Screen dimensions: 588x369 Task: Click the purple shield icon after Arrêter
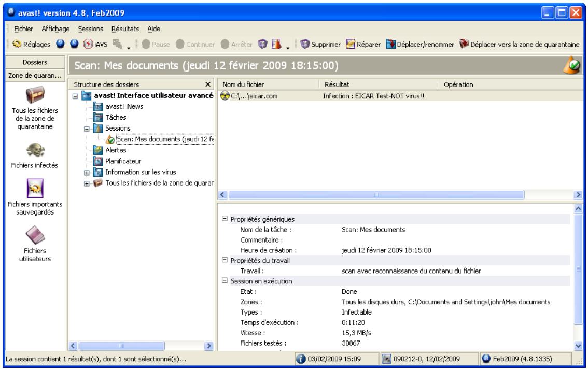tap(262, 44)
